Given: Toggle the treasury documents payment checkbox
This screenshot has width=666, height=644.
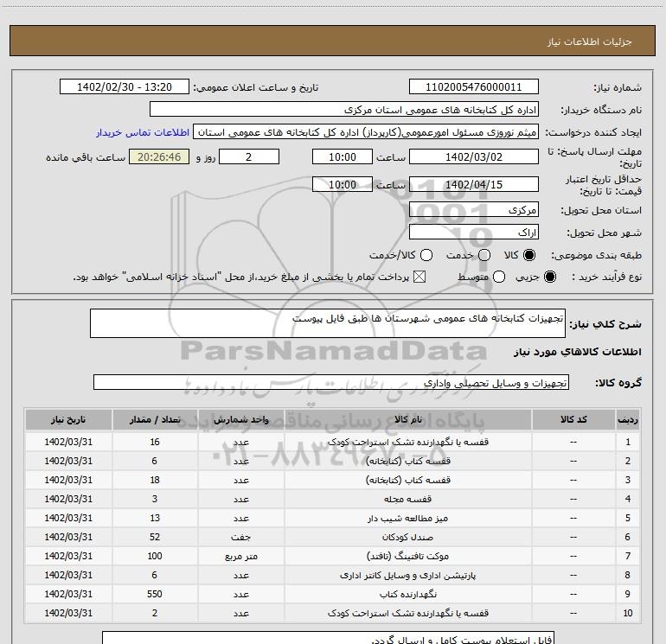Looking at the screenshot, I should coord(420,277).
